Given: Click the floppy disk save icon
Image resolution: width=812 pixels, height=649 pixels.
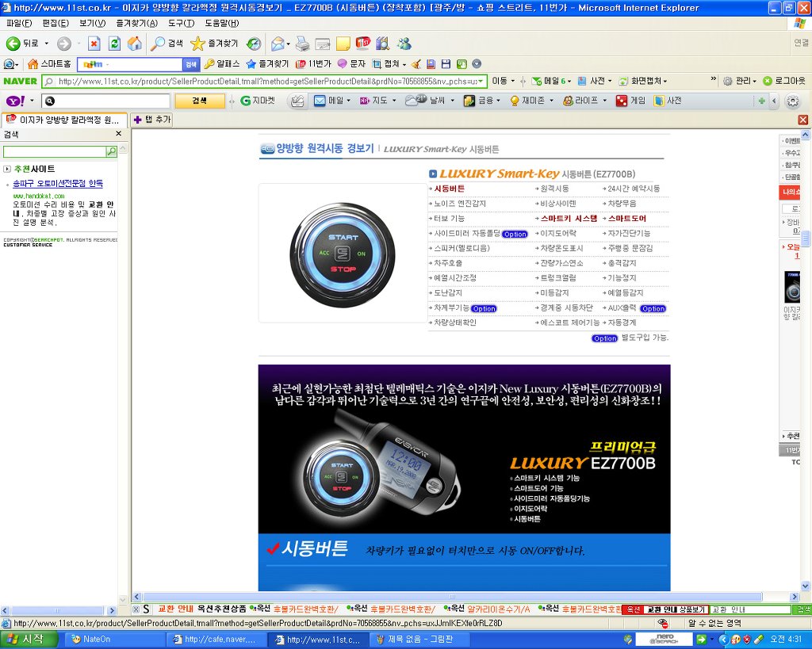Looking at the screenshot, I should coord(446,63).
